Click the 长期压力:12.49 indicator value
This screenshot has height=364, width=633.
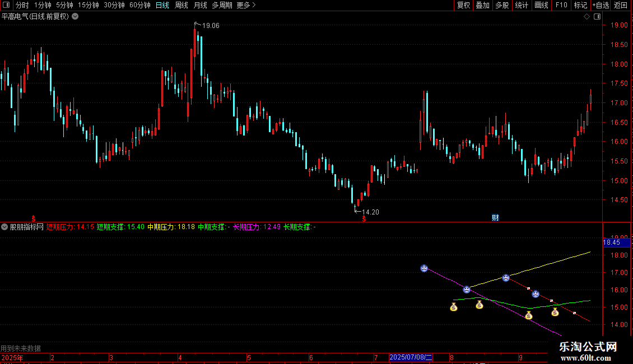point(257,227)
